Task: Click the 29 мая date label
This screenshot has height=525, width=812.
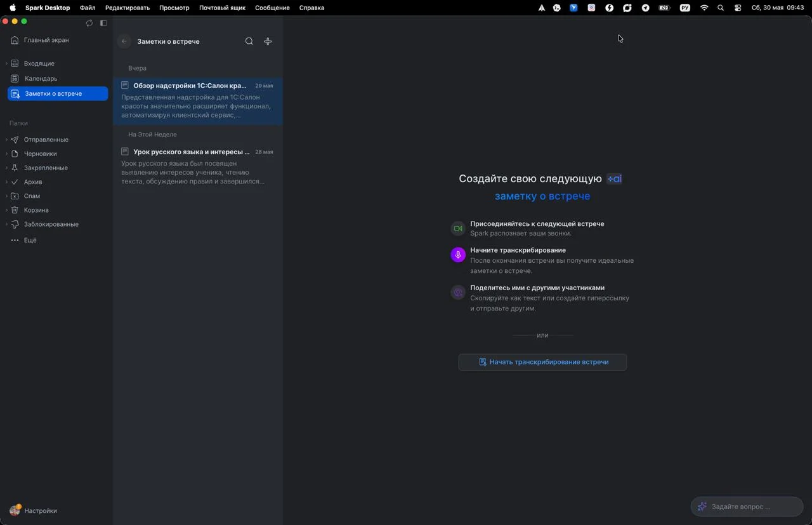Action: [264, 86]
